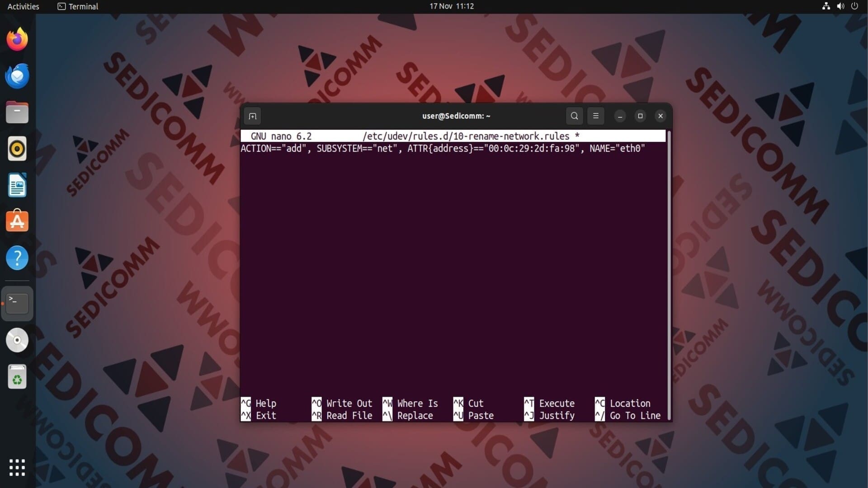Click the ^O Write Out shortcut label

[342, 403]
